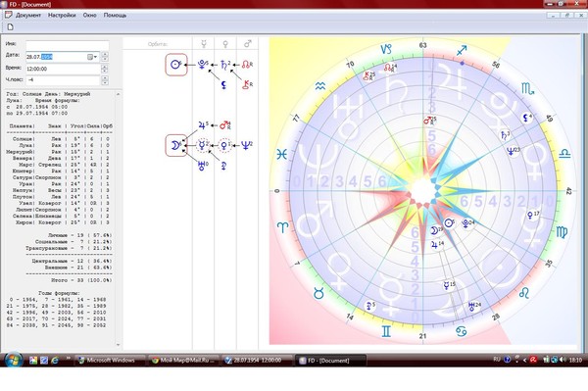Open the Помощь menu
Viewport: 588px width, 391px height.
click(x=115, y=16)
